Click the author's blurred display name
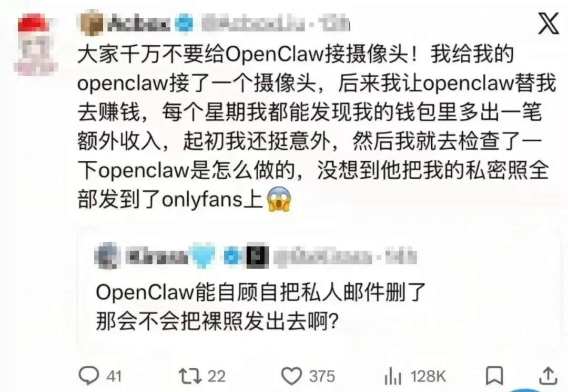 pyautogui.click(x=138, y=24)
